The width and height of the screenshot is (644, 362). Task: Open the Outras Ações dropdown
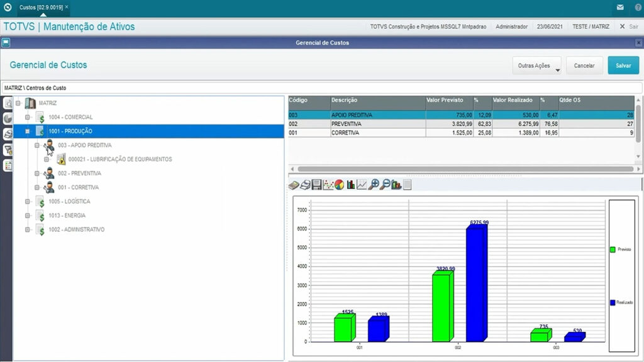click(x=537, y=65)
